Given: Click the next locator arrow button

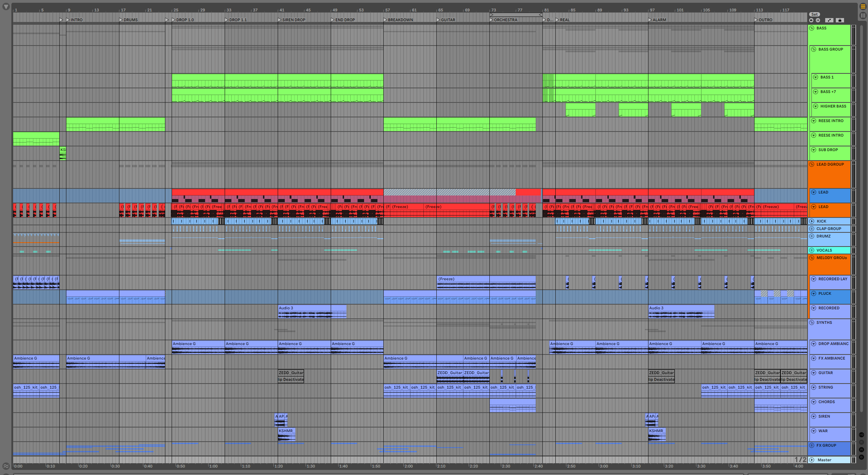Looking at the screenshot, I should (x=818, y=20).
